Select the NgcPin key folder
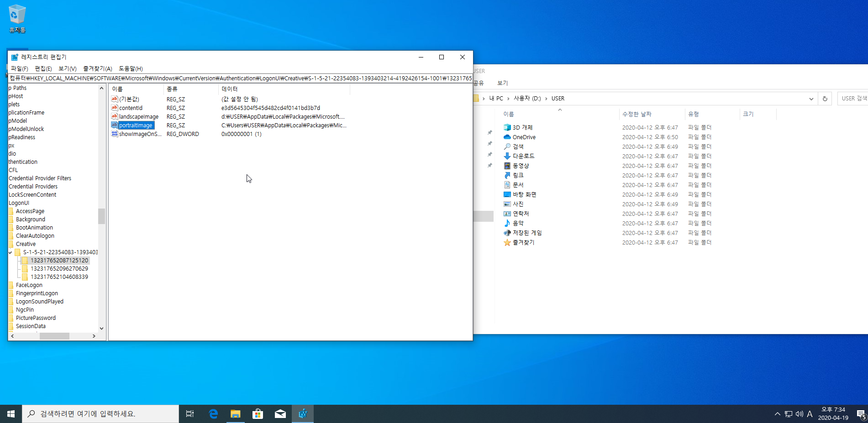Screen dimensions: 868x423 [x=25, y=310]
